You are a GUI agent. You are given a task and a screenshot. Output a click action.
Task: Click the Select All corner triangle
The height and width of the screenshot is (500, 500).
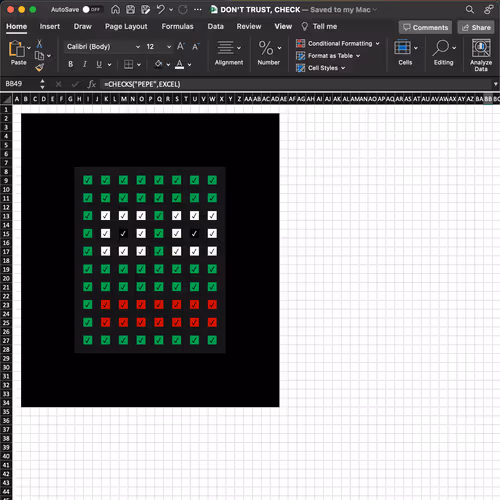[6, 99]
